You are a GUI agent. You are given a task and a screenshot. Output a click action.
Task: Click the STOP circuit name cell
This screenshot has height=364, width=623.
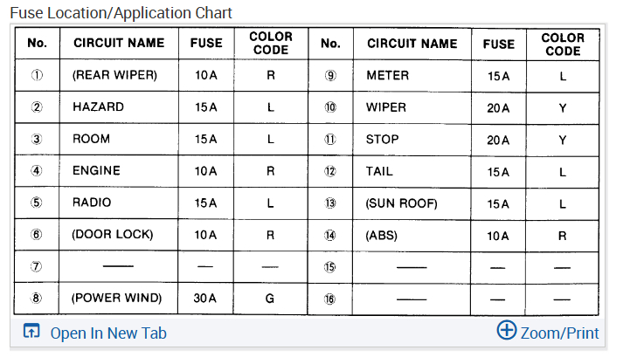382,140
